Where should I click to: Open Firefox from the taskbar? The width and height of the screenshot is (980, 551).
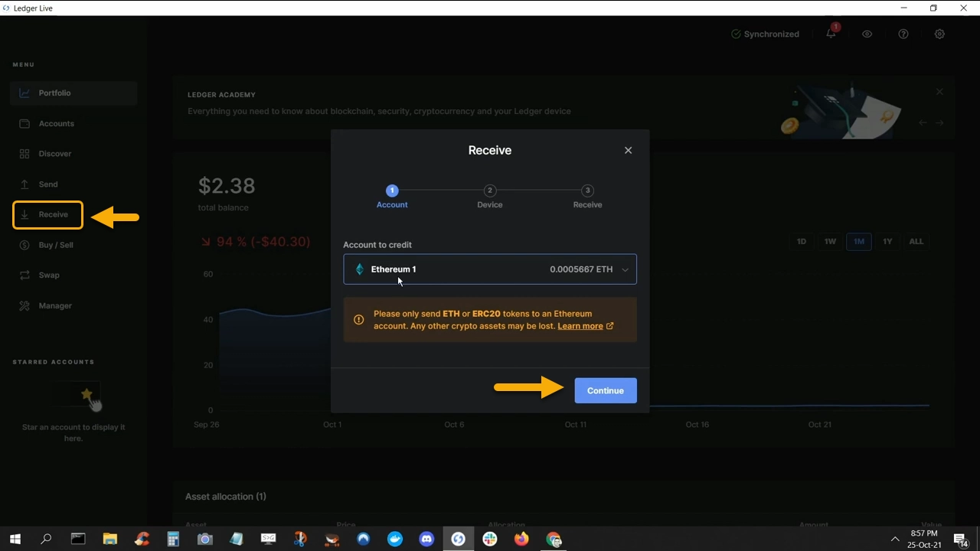pyautogui.click(x=521, y=539)
